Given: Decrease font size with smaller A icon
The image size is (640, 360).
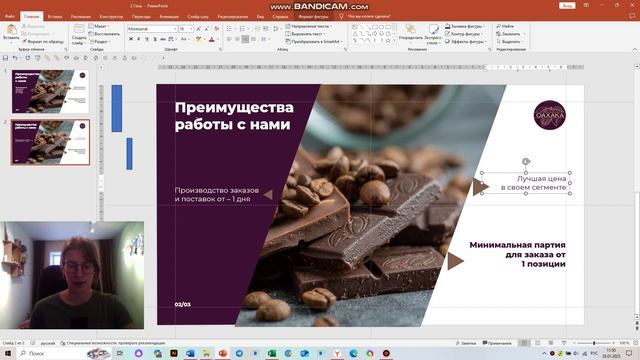Looking at the screenshot, I should 207,29.
